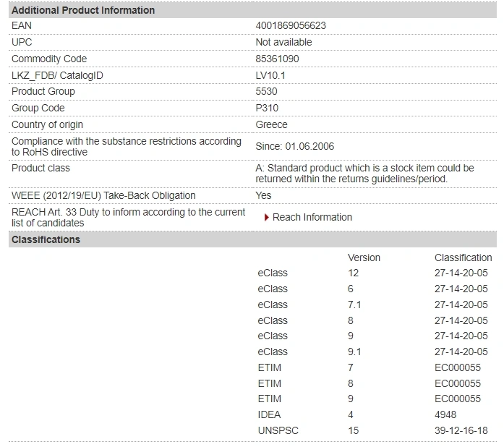Click the EAN row label
Screen dimensions: 504x447
tap(22, 26)
